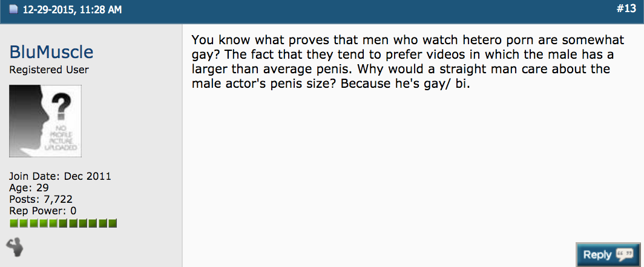Click the quote bubble icon on Reply

point(625,255)
